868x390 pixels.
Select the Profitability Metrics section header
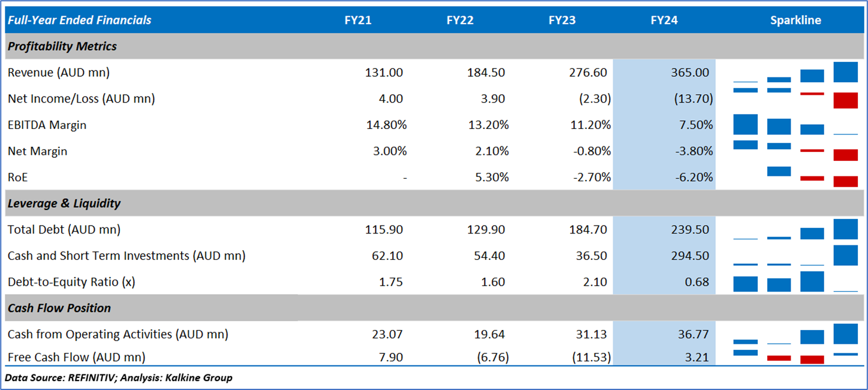(62, 46)
